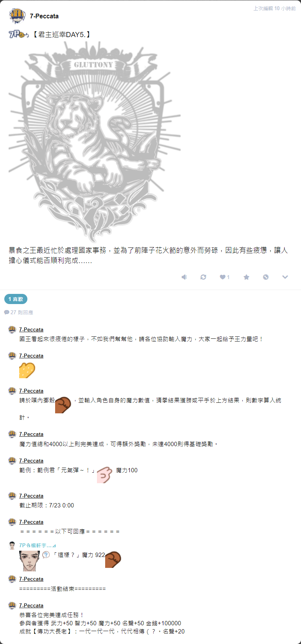Expand the post options chevron
Image resolution: width=301 pixels, height=644 pixels.
(x=285, y=277)
